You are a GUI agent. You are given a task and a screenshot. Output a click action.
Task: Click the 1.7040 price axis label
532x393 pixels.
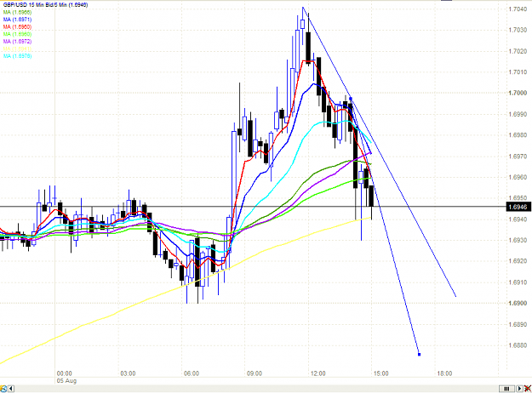(x=518, y=9)
